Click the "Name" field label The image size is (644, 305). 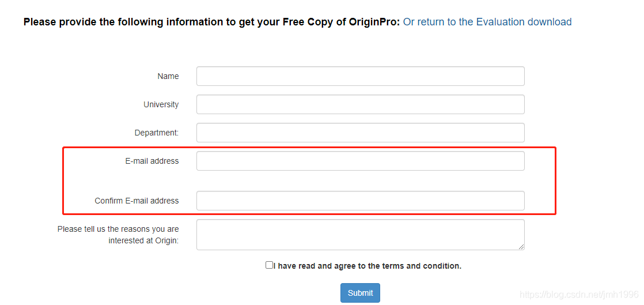tap(168, 76)
